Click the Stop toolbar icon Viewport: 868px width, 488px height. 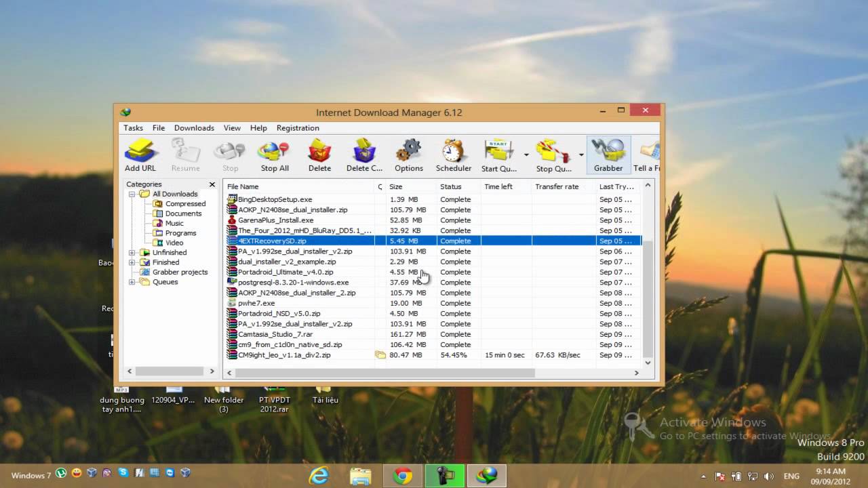[x=230, y=155]
